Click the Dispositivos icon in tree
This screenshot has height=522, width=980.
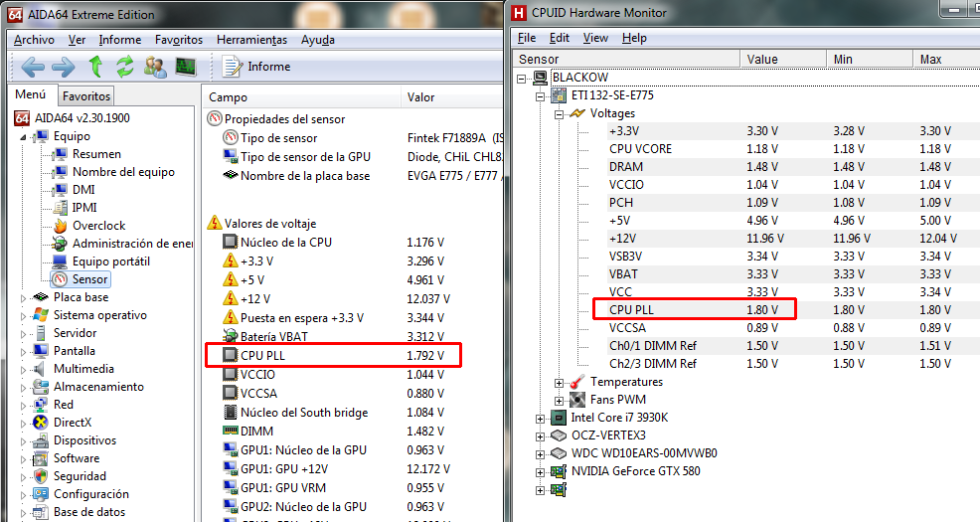41,440
